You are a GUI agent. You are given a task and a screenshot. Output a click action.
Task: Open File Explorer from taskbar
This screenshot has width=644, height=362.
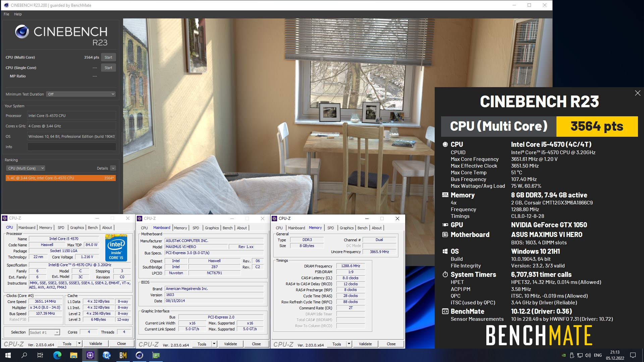(74, 355)
